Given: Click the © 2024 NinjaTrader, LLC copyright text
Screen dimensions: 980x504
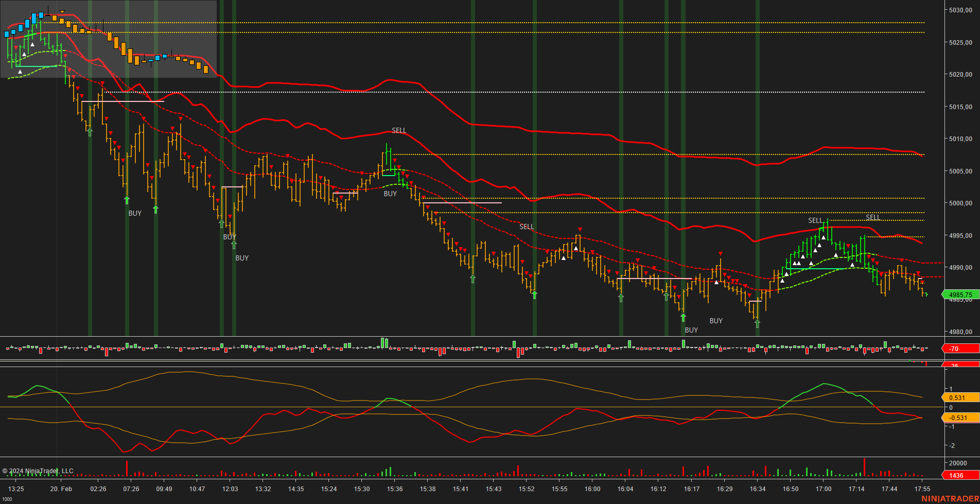Looking at the screenshot, I should pyautogui.click(x=38, y=471).
